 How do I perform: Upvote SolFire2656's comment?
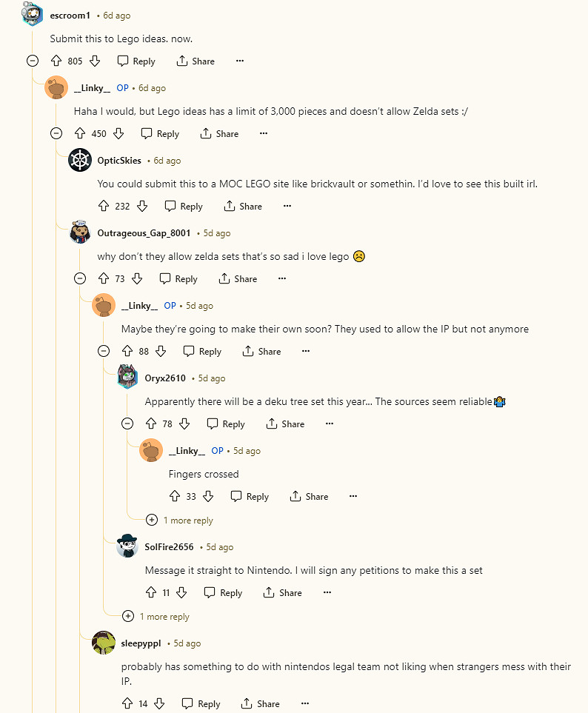click(151, 593)
